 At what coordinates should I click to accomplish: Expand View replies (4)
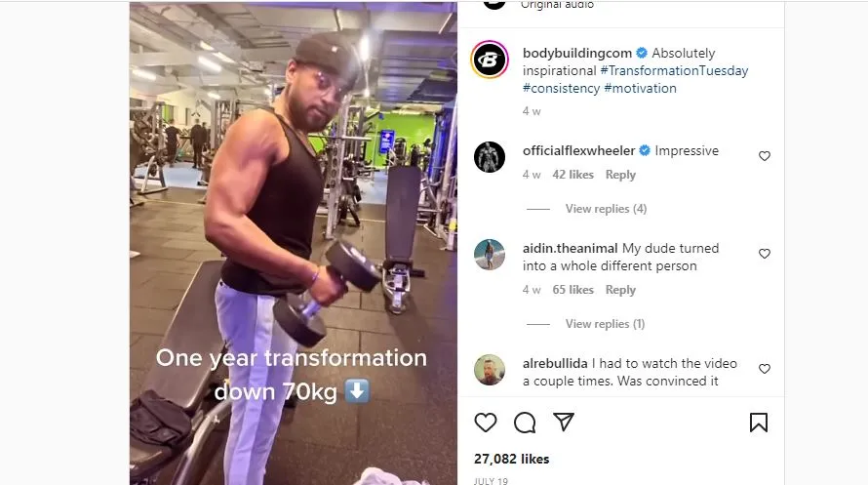click(x=606, y=209)
